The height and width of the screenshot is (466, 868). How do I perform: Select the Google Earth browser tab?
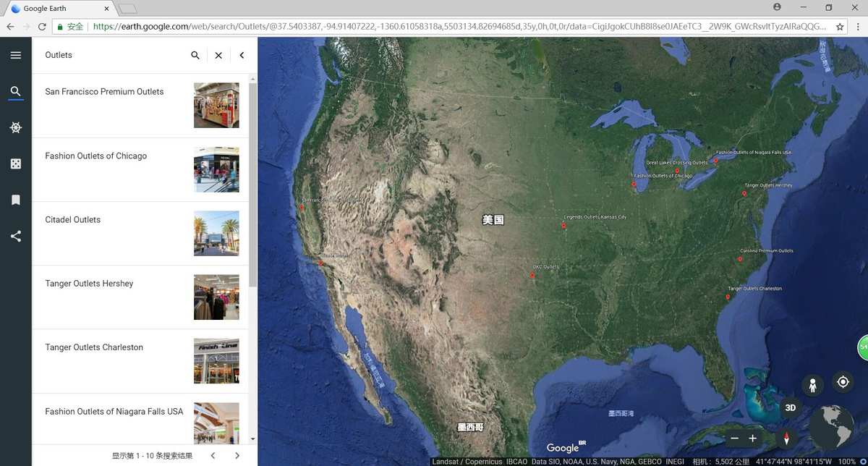pos(61,9)
